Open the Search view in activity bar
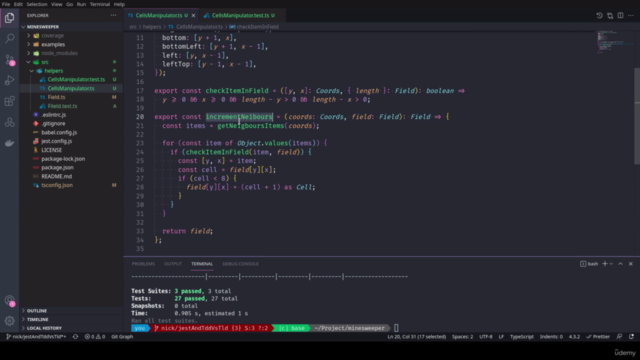The image size is (640, 360). [x=9, y=38]
